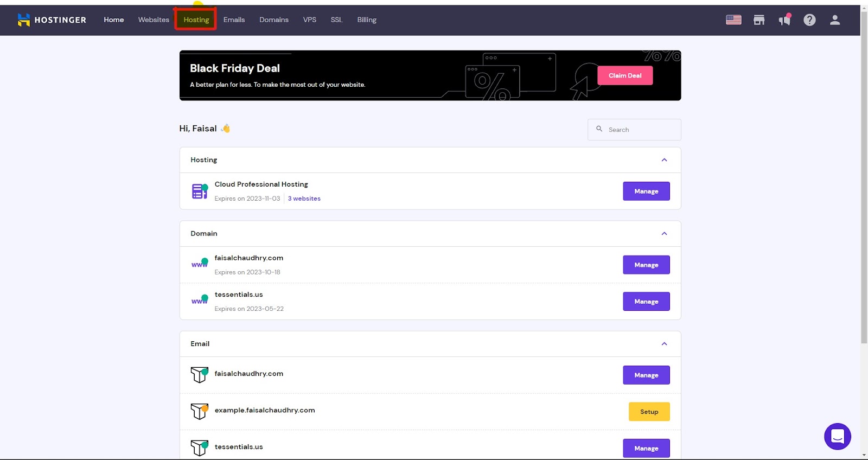Image resolution: width=868 pixels, height=460 pixels.
Task: Click faisalchaudhry.com domain name text
Action: pos(248,258)
